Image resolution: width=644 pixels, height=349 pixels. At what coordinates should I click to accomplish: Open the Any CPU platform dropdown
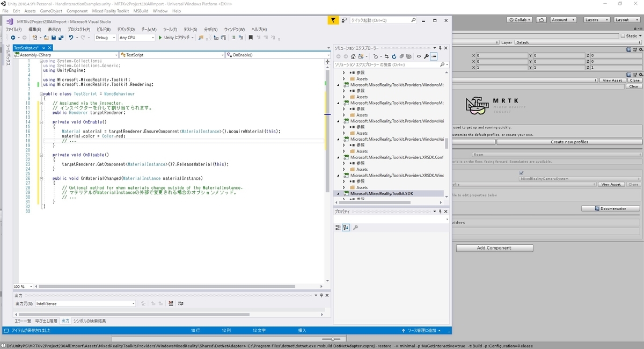(x=136, y=38)
